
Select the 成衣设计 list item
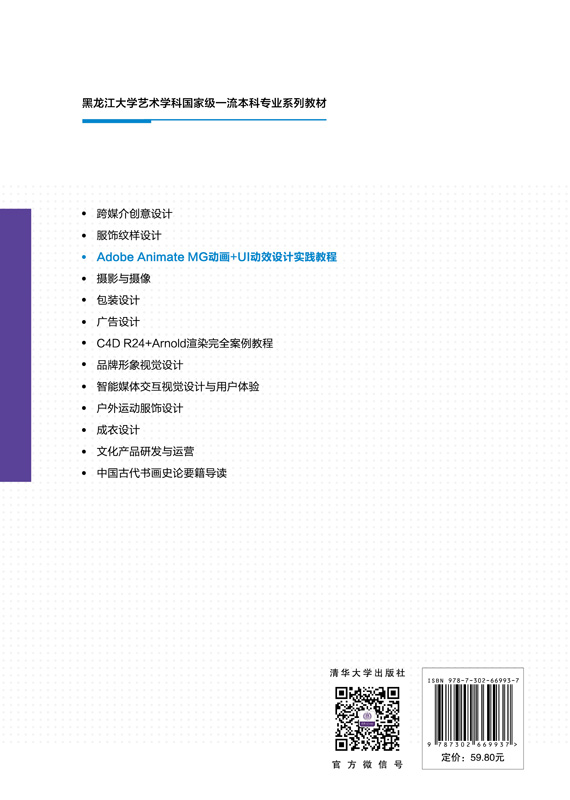pyautogui.click(x=118, y=430)
